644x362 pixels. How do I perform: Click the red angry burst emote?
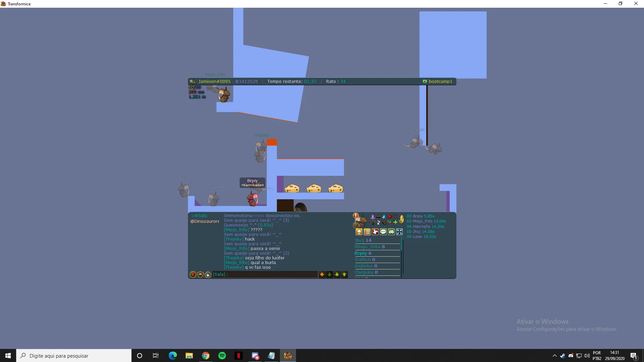pos(395,217)
